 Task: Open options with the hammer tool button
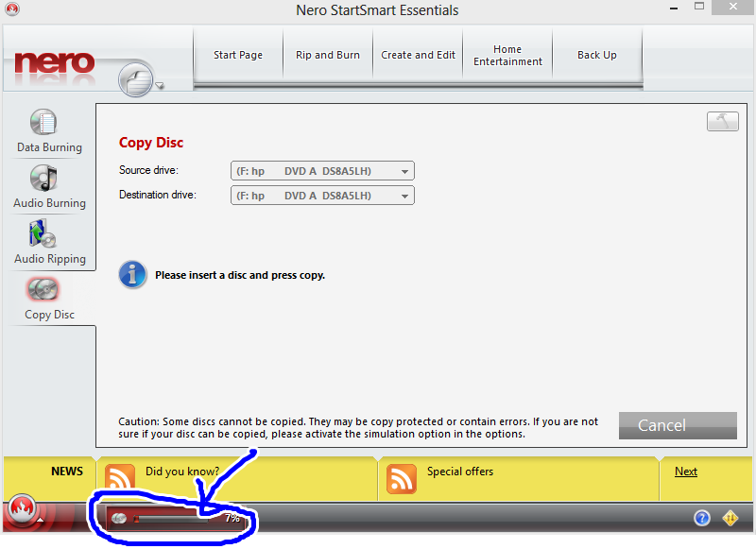coord(722,121)
